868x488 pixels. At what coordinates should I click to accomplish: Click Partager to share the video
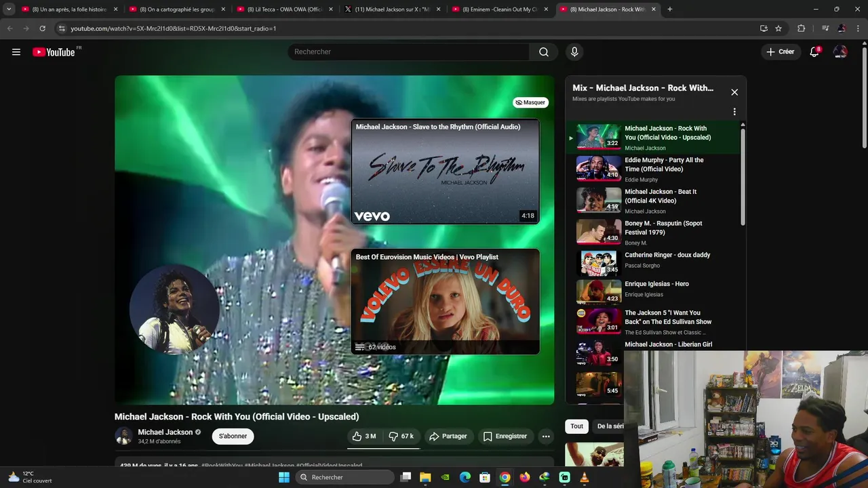pos(448,436)
